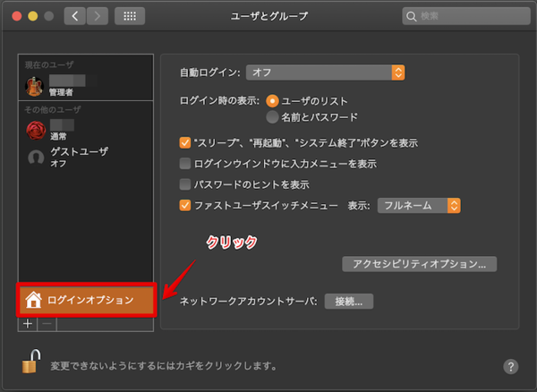Open the 自動ログイン dropdown set to オフ
The height and width of the screenshot is (392, 537).
click(325, 72)
